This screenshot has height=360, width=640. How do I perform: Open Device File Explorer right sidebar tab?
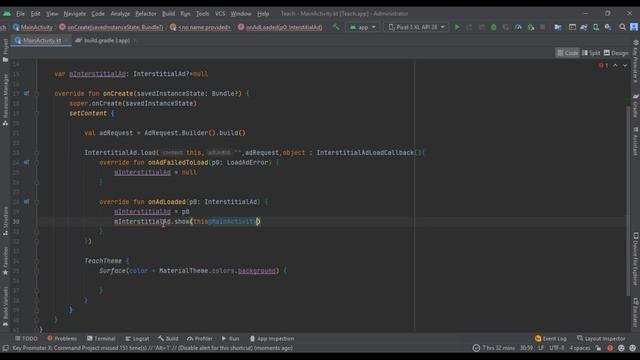coord(636,259)
